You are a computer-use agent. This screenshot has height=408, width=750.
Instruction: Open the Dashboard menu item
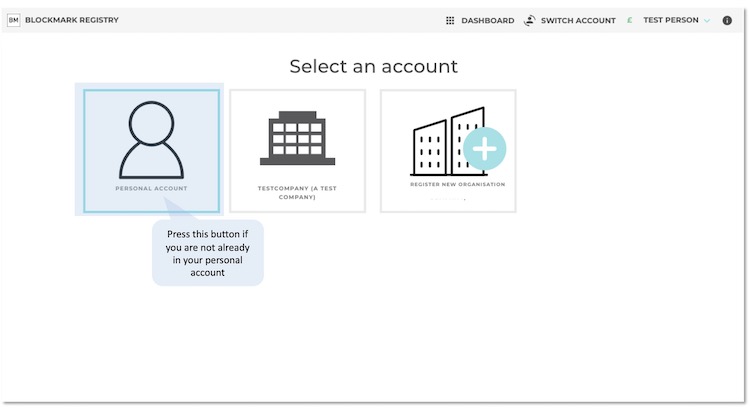tap(487, 20)
